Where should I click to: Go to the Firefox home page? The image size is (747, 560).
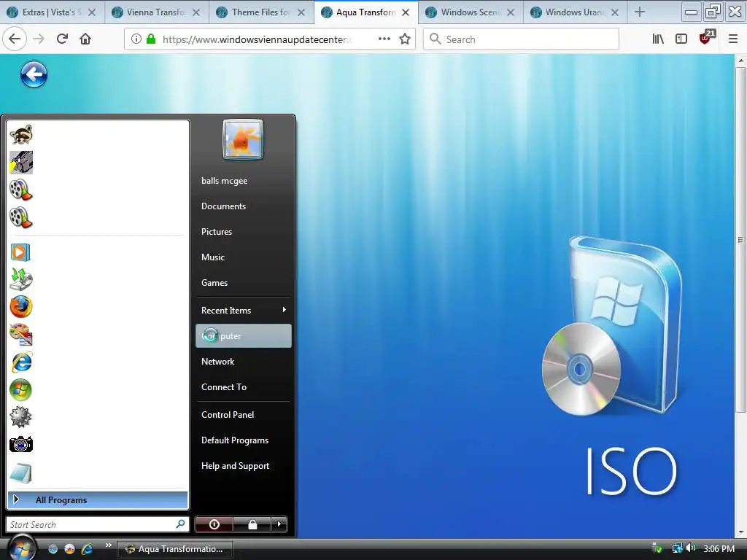[x=85, y=39]
